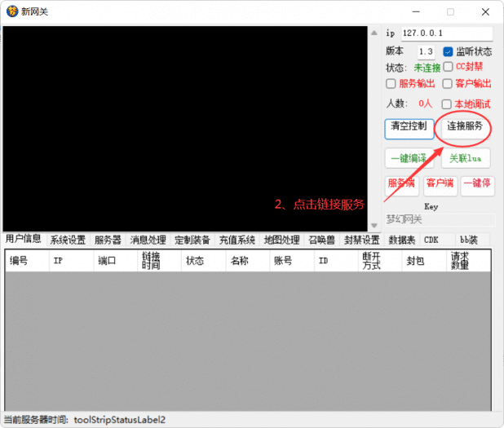Click the toolStripStatusLabel2 status bar text
Screen dimensions: 504x428
coord(120,420)
